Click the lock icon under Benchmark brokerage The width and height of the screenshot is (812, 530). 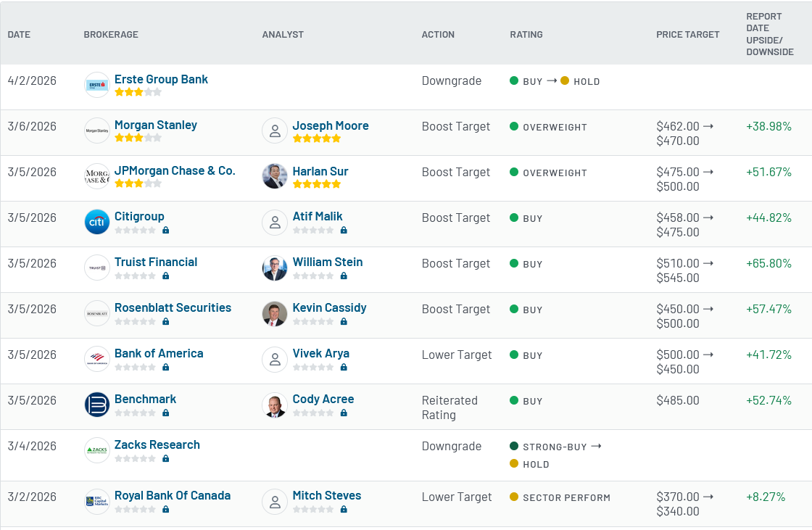[166, 413]
